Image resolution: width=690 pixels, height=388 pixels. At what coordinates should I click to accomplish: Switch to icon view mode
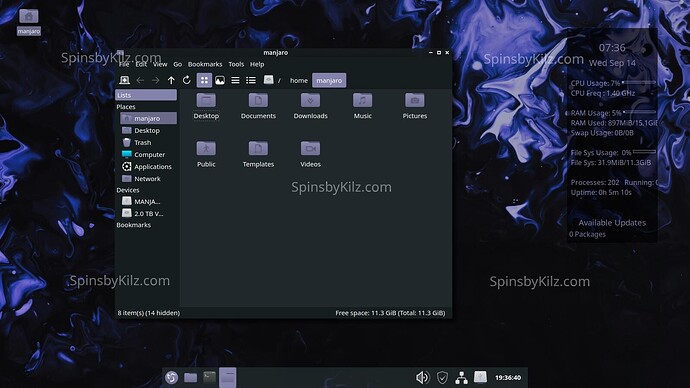tap(204, 80)
